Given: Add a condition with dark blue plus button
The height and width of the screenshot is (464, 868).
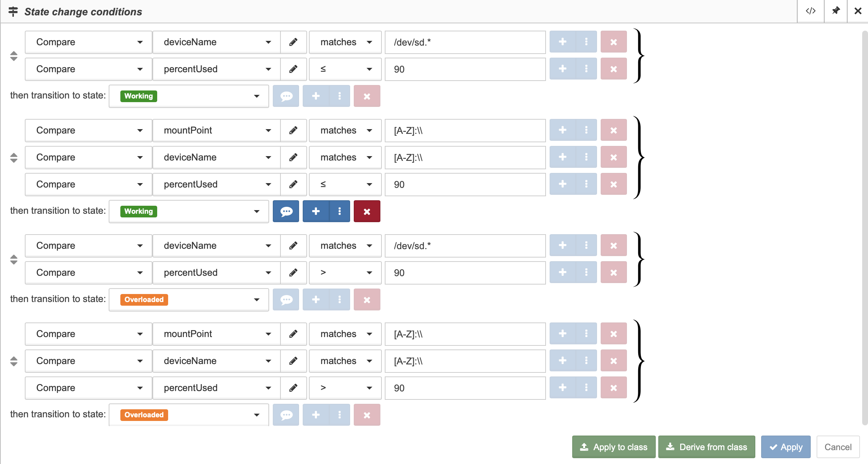Looking at the screenshot, I should 316,211.
